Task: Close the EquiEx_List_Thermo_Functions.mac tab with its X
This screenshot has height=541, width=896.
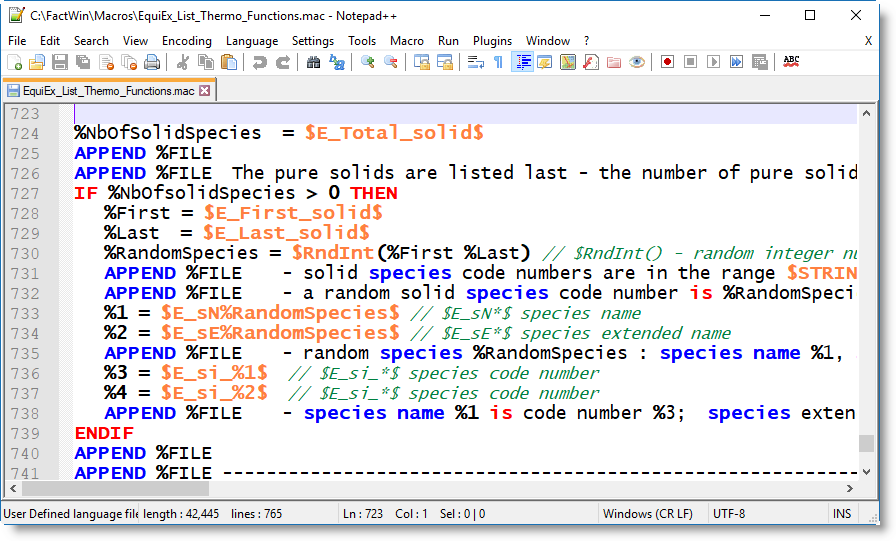Action: (x=205, y=91)
